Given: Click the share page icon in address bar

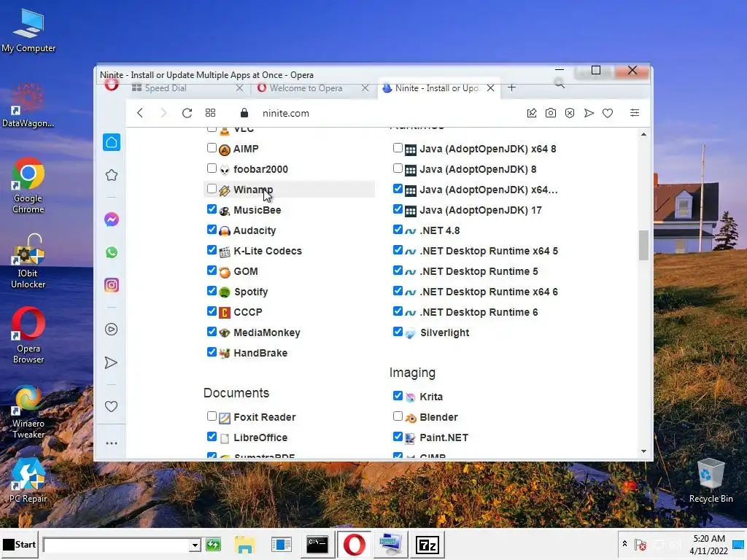Looking at the screenshot, I should click(532, 113).
